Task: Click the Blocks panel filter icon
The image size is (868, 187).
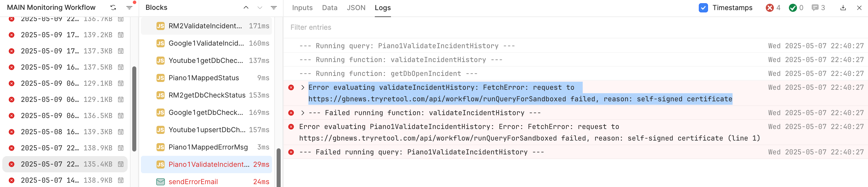Action: click(274, 8)
